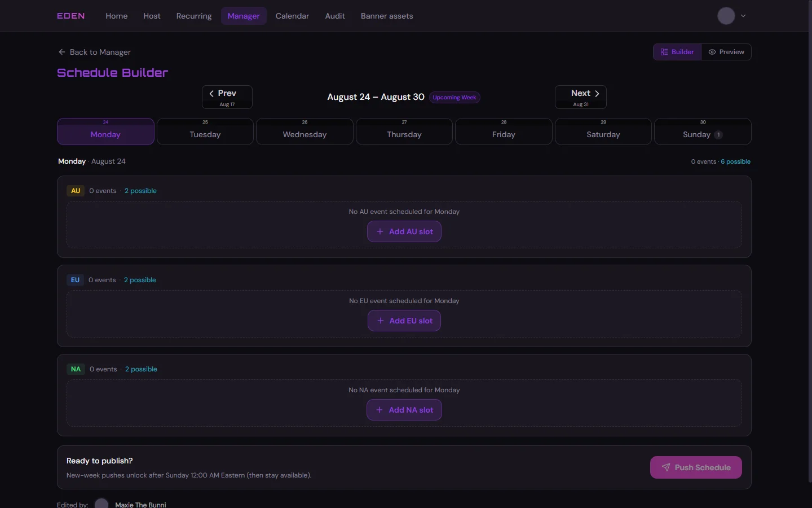Select the Tuesday day tab
Screen dimensions: 812x508
point(205,132)
